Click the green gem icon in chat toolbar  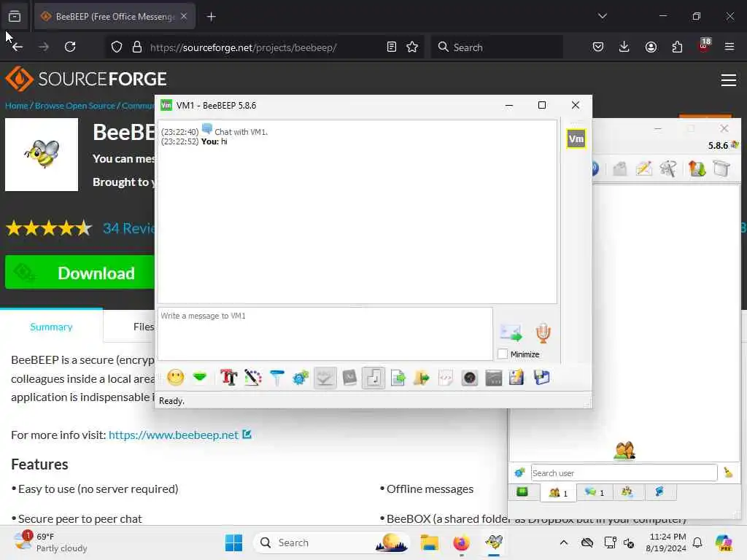(200, 378)
